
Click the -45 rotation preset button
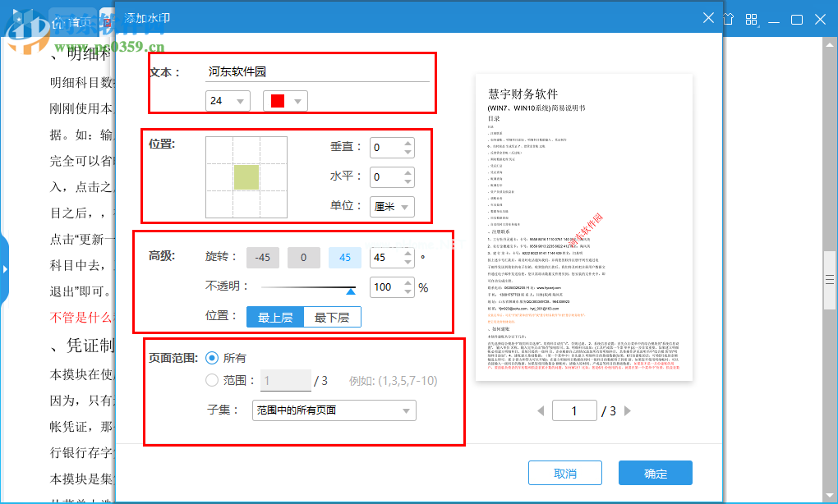tap(263, 257)
